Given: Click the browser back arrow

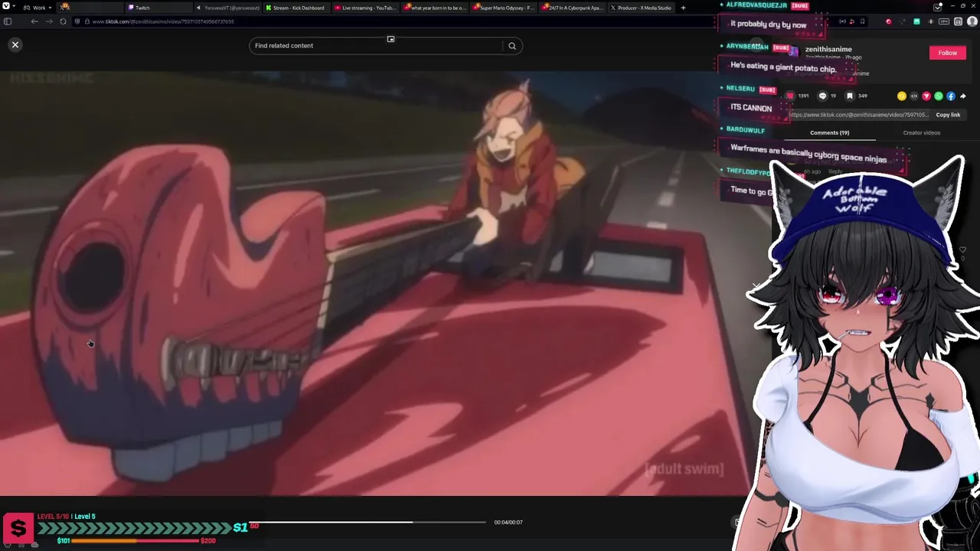Looking at the screenshot, I should coord(34,21).
